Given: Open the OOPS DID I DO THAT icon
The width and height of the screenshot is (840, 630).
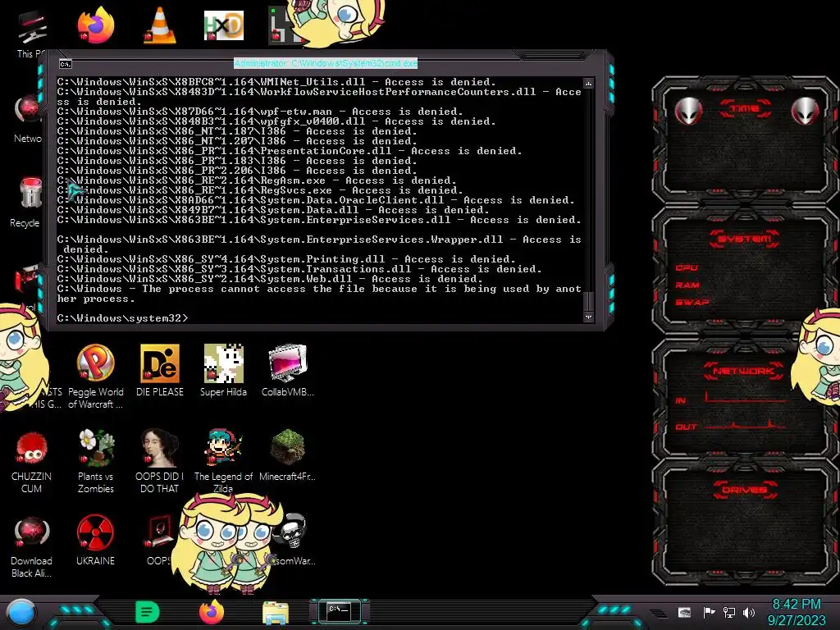Looking at the screenshot, I should (x=160, y=461).
